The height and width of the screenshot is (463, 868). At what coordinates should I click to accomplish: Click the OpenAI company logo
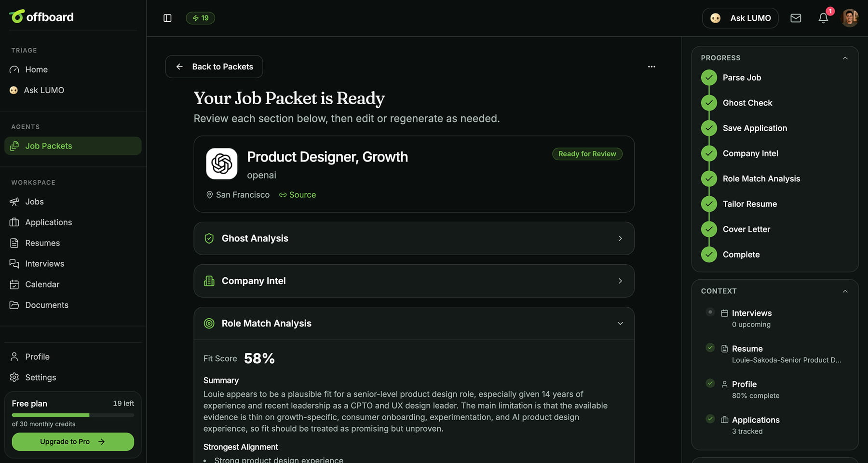[x=222, y=164]
